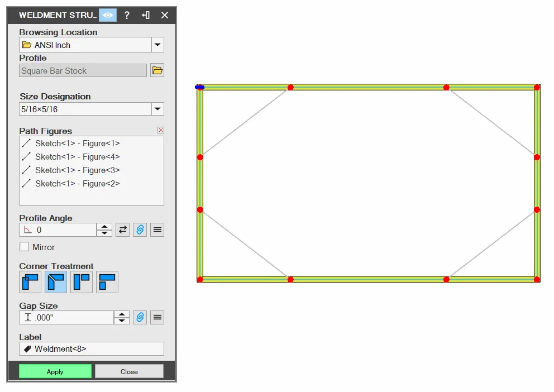The image size is (554, 392).
Task: Click the flip direction arrows icon
Action: coord(123,230)
